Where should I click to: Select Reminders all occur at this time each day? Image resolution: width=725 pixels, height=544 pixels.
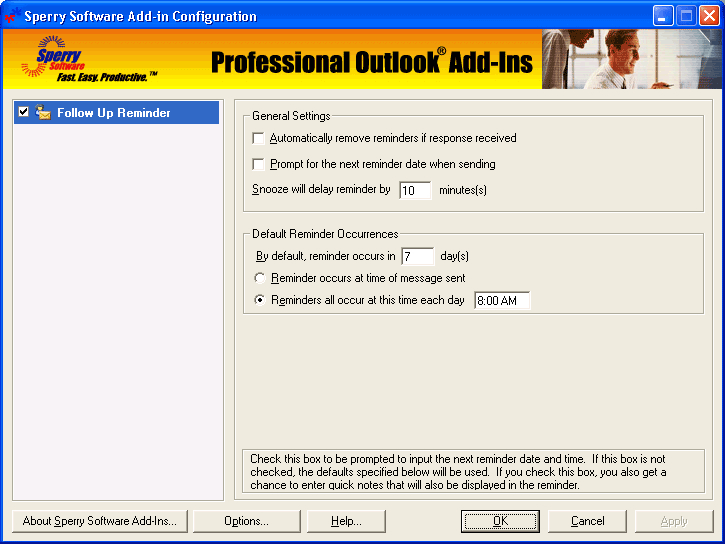[x=260, y=300]
